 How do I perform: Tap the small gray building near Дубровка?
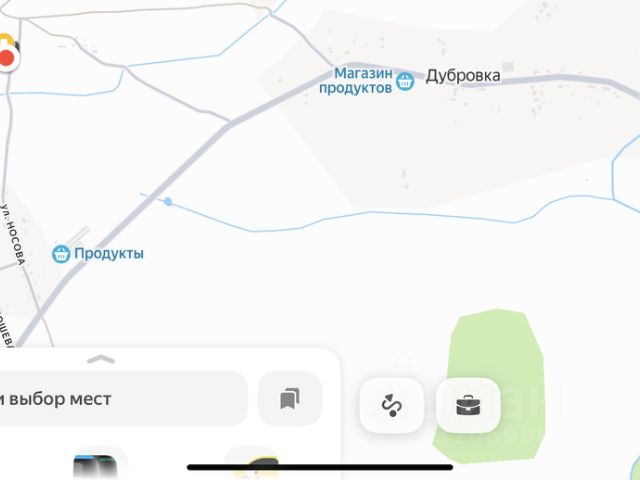508,67
